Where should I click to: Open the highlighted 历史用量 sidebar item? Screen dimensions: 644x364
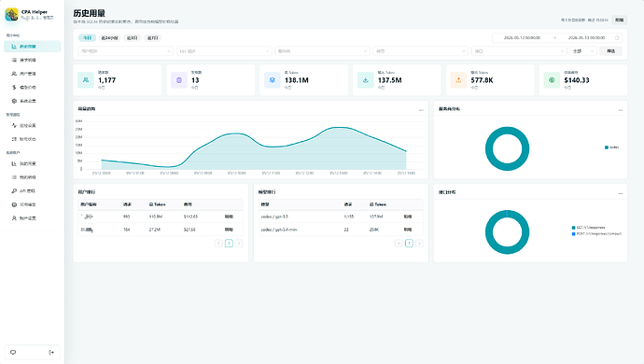point(32,47)
